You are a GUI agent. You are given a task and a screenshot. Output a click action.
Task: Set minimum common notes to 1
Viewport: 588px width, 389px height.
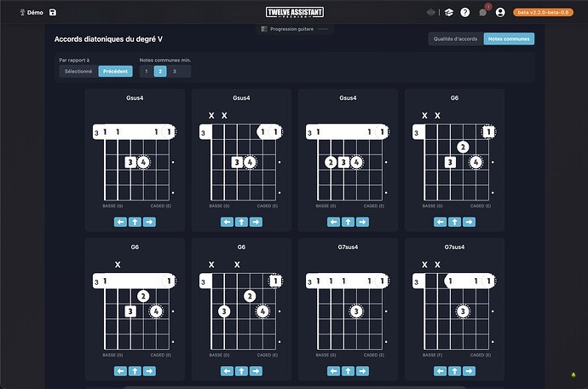tap(147, 72)
